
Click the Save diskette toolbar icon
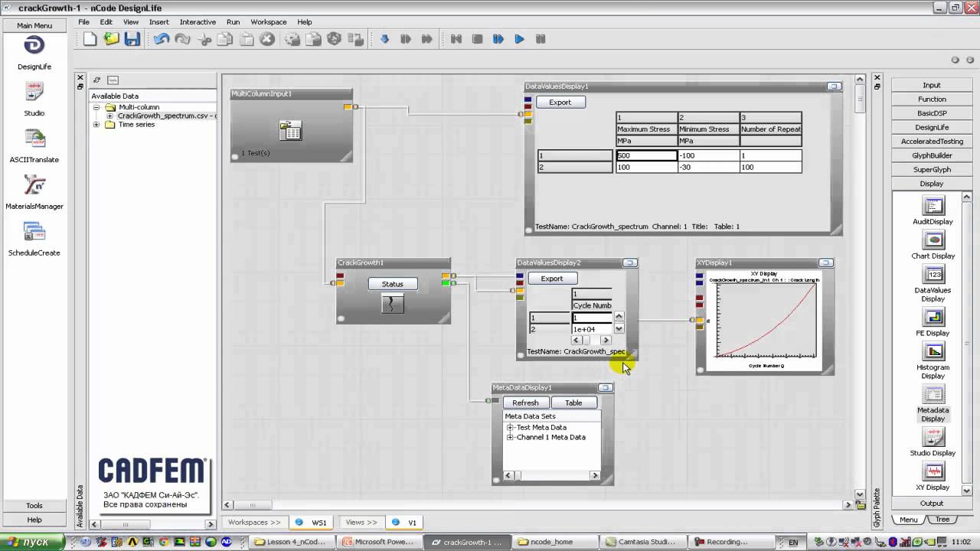[x=132, y=39]
